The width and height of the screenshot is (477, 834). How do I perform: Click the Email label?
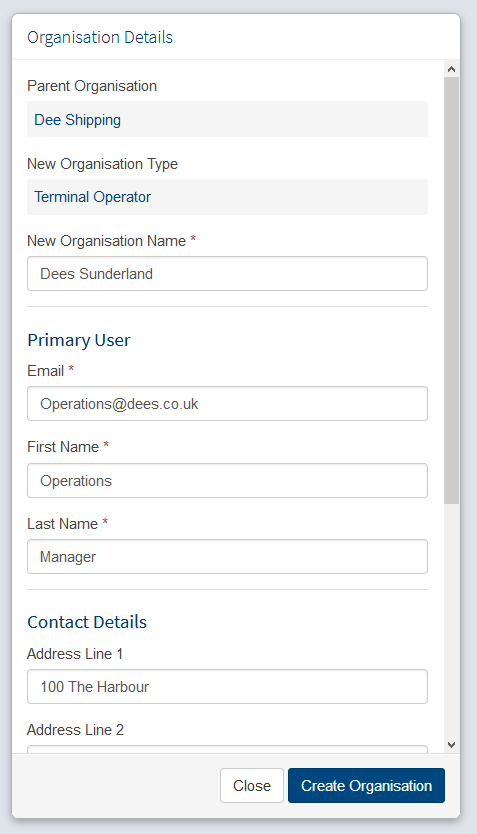click(46, 371)
